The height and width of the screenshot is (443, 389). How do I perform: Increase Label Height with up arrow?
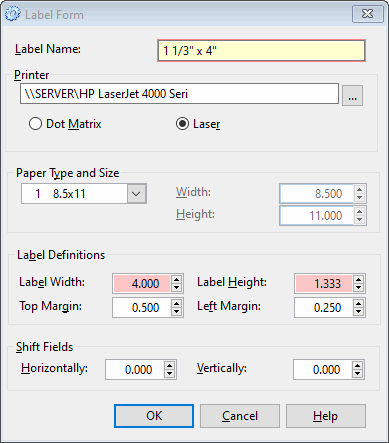358,279
